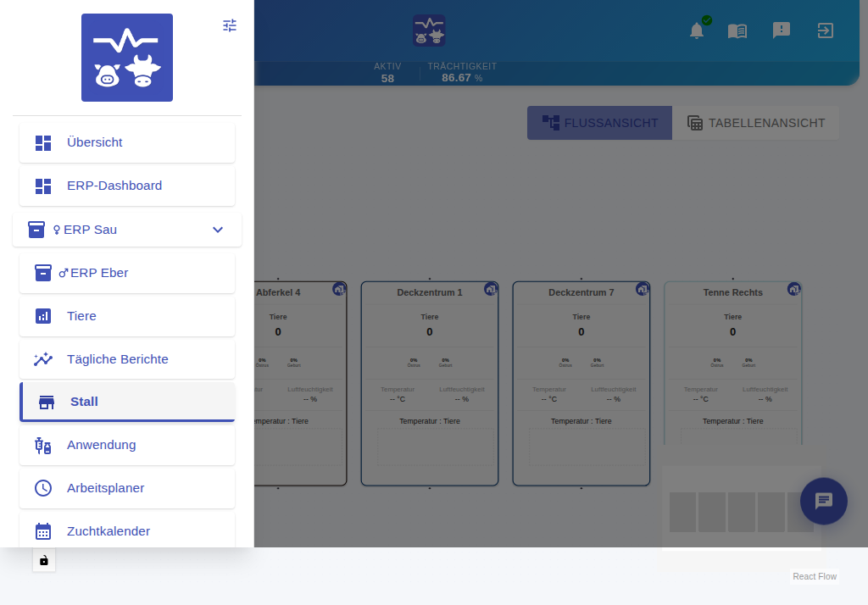This screenshot has height=605, width=868.
Task: Open Tägliche Berichte
Action: tap(127, 359)
